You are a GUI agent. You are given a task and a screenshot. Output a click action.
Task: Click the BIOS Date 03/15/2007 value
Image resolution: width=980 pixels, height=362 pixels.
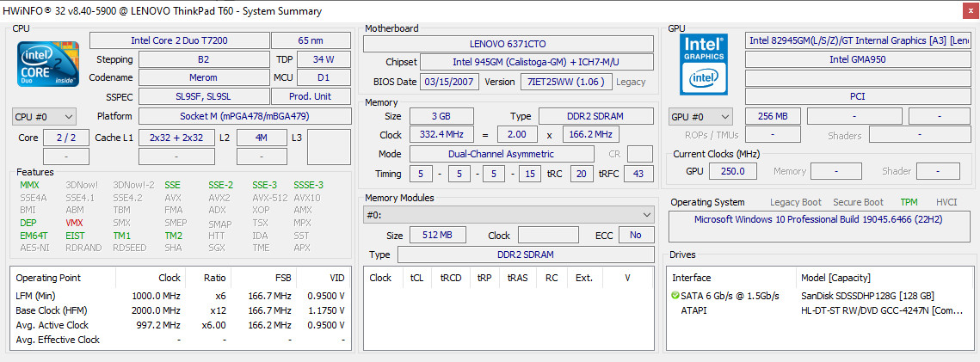[x=450, y=82]
